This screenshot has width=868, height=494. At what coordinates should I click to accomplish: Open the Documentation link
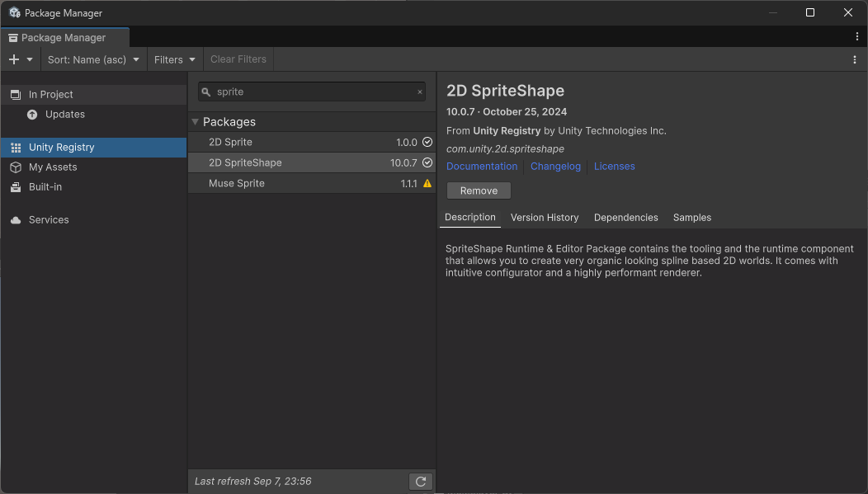click(482, 166)
